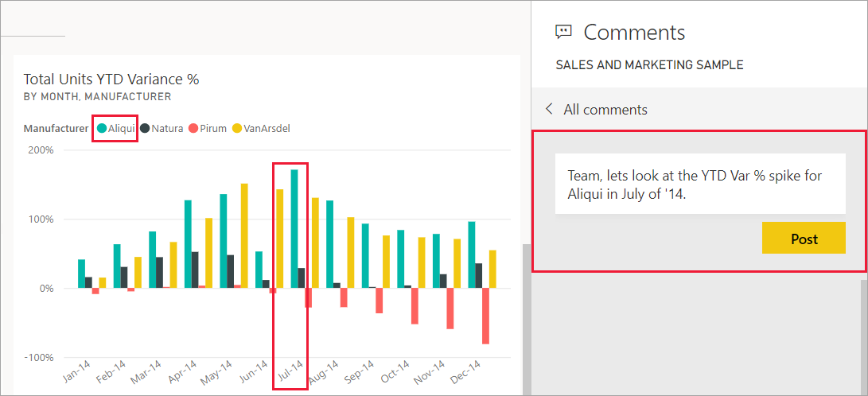Screen dimensions: 868x396
Task: Select the Pirum legend label
Action: [x=213, y=127]
